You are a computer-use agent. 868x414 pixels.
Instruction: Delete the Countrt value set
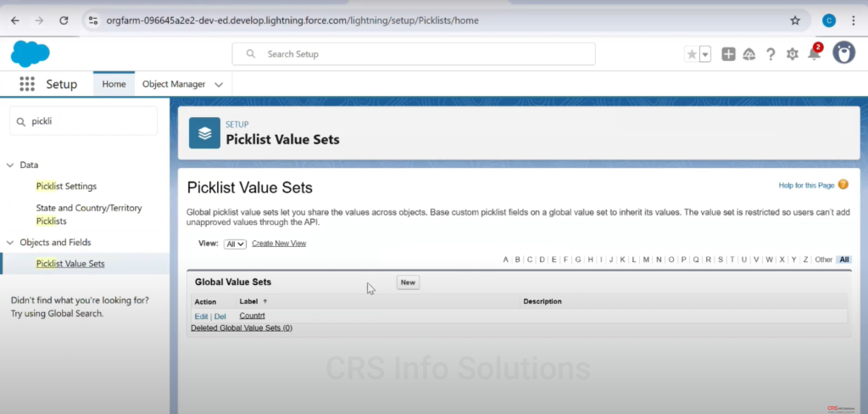tap(220, 316)
